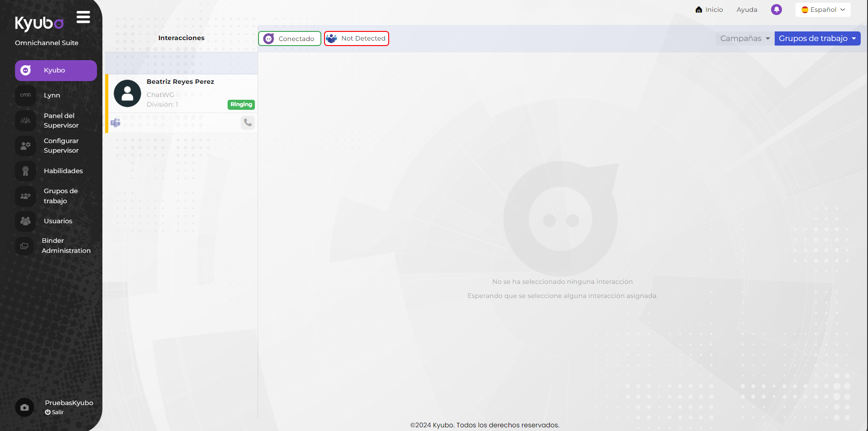Click Salir to log out

54,412
